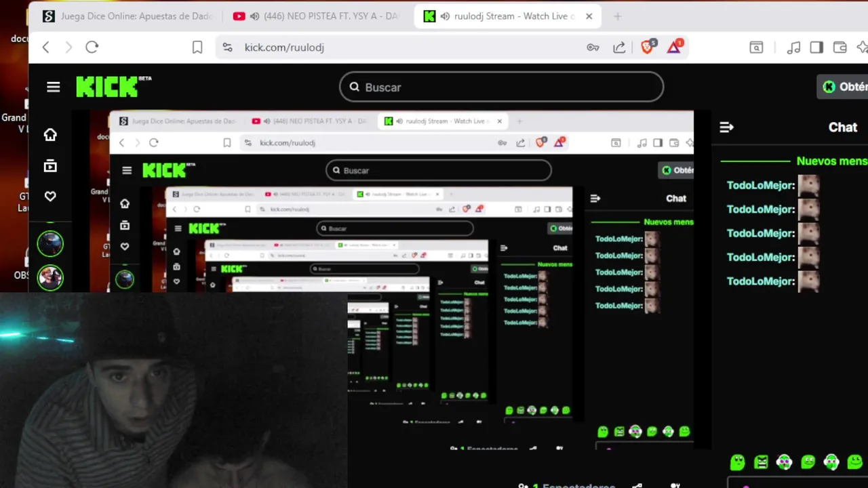
Task: Open a new browser tab
Action: tap(617, 16)
